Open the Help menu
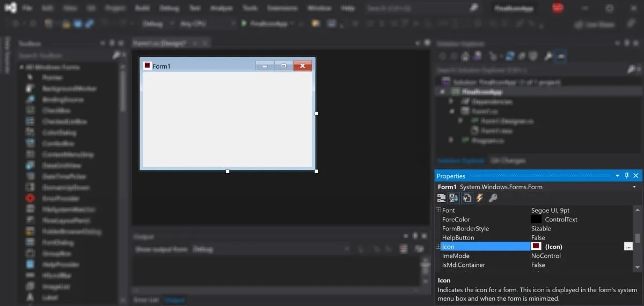The height and width of the screenshot is (306, 644). tap(348, 9)
